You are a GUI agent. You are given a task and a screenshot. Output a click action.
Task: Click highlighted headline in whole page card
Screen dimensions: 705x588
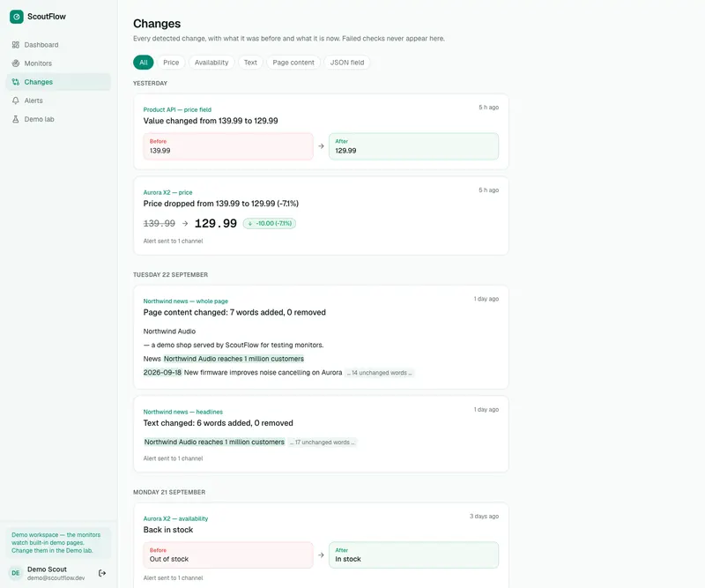click(x=234, y=359)
